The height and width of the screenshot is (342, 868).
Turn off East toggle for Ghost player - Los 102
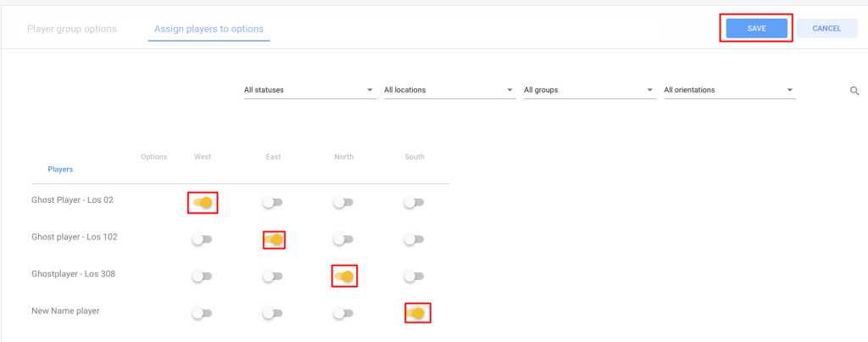[x=274, y=239]
